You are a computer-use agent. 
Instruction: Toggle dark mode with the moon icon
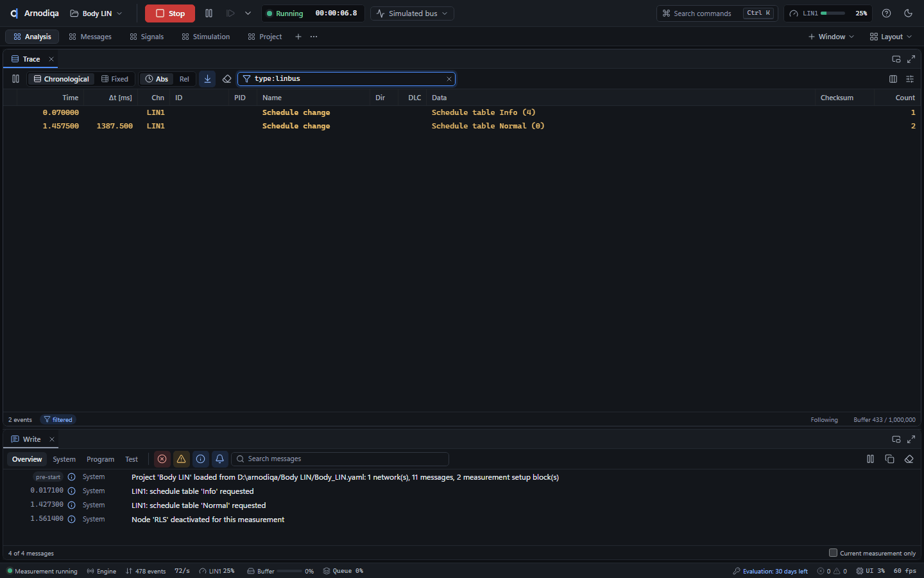pyautogui.click(x=908, y=13)
